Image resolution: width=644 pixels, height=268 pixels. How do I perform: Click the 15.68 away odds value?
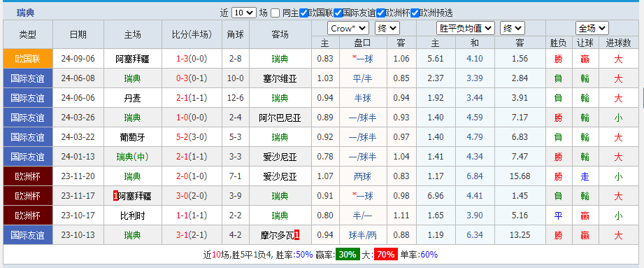pos(520,177)
